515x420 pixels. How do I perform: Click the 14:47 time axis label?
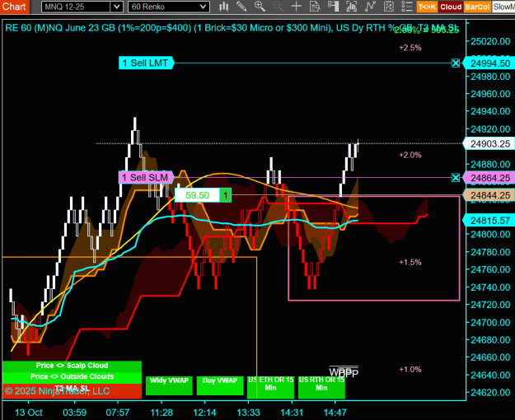point(335,413)
